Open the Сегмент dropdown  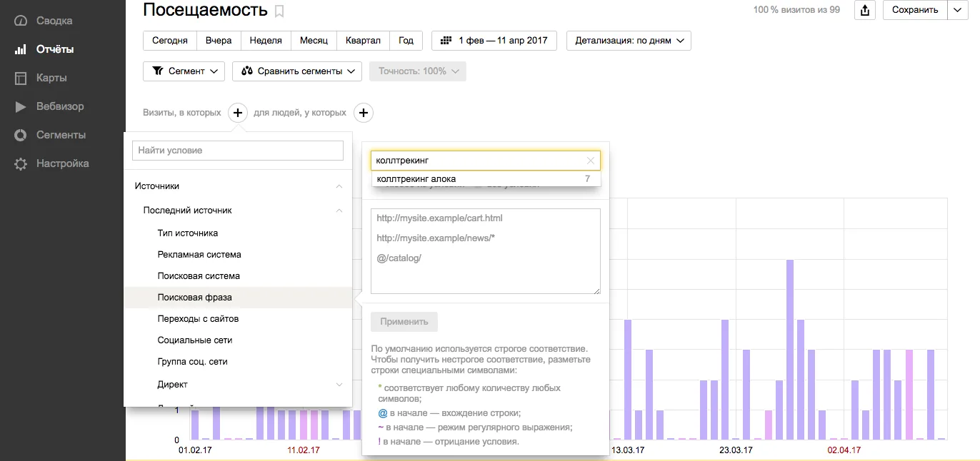(184, 71)
